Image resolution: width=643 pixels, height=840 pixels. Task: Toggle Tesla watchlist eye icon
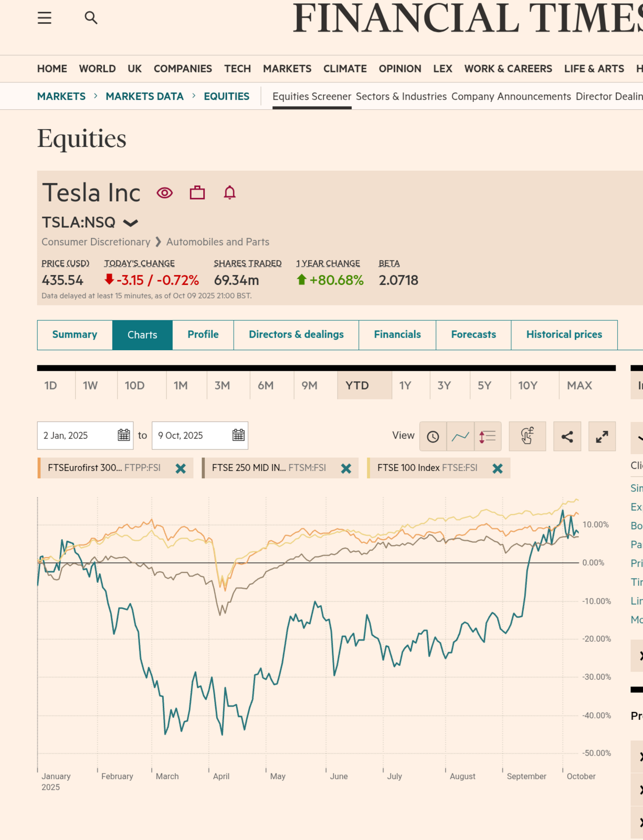click(x=165, y=193)
